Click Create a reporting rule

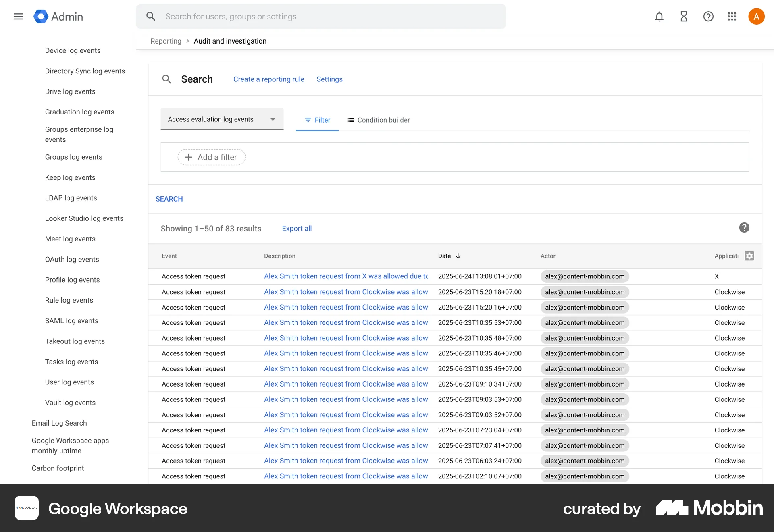268,79
